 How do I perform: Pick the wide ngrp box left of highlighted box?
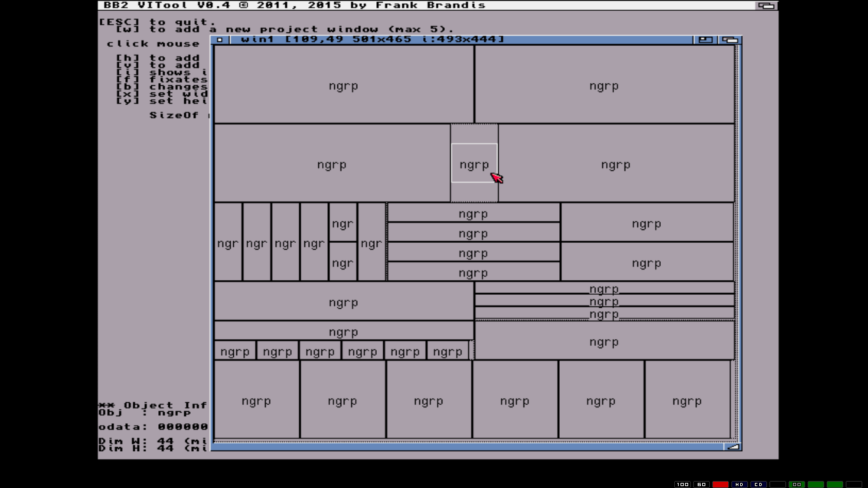[332, 163]
